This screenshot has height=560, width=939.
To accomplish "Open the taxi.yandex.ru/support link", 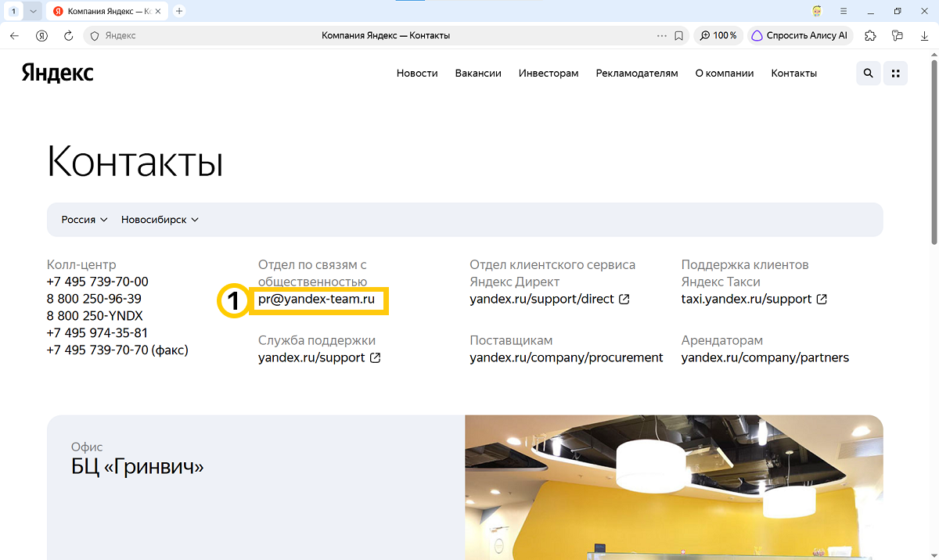I will tap(754, 299).
